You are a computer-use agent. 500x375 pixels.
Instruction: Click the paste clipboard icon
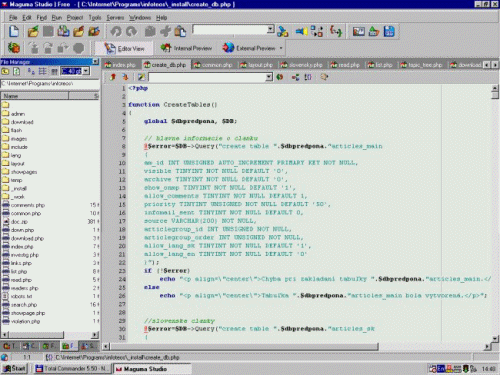pyautogui.click(x=180, y=32)
